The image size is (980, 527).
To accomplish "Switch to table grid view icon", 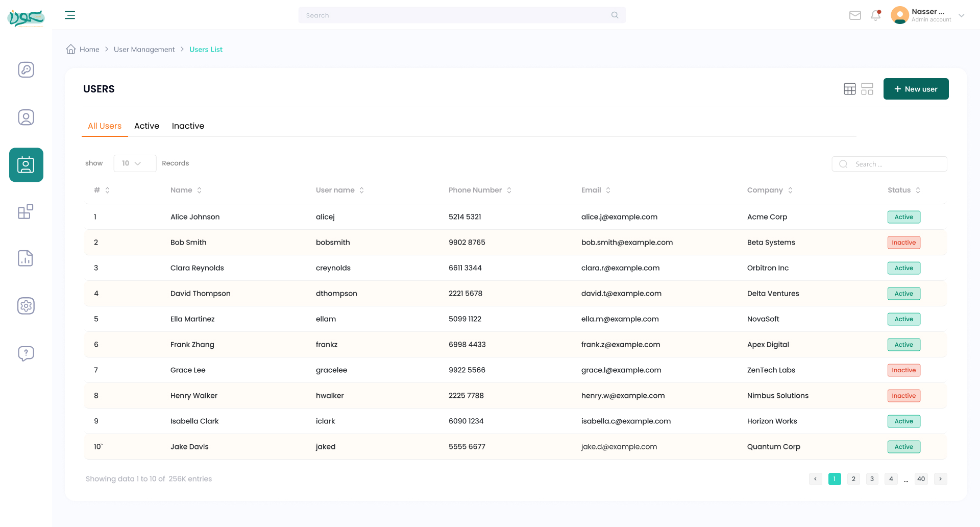I will click(850, 89).
